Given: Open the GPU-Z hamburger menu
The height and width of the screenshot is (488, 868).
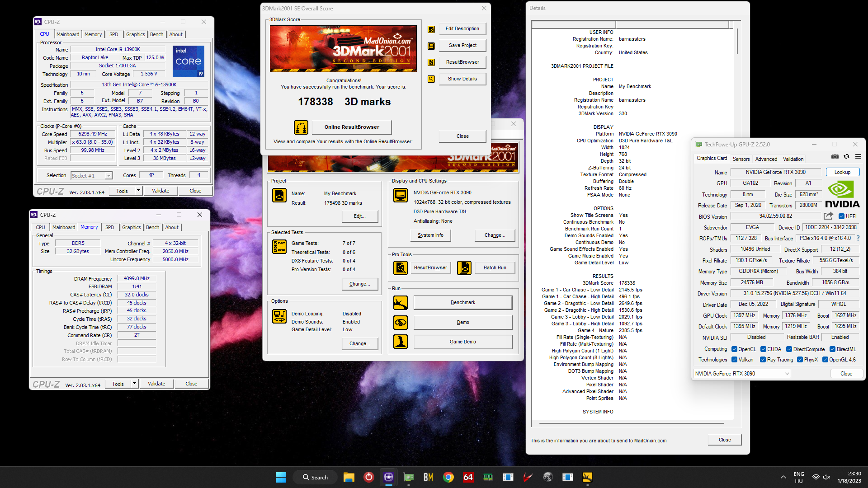Looking at the screenshot, I should pos(858,157).
